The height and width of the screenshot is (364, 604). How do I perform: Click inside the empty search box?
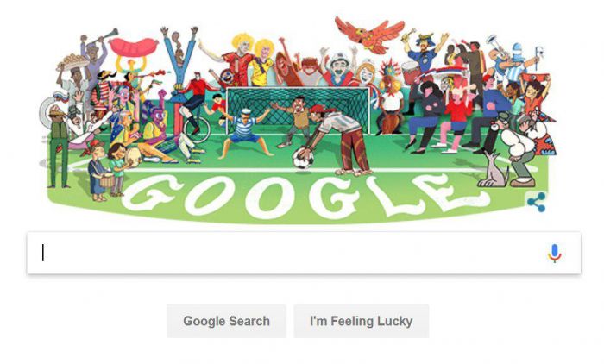(x=304, y=253)
